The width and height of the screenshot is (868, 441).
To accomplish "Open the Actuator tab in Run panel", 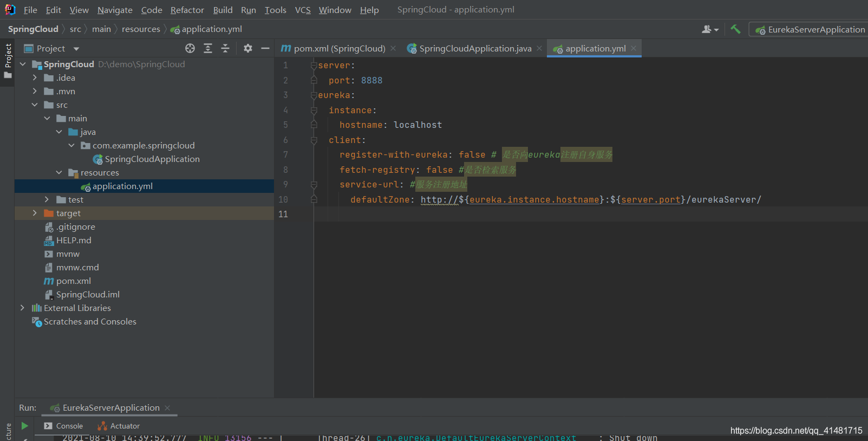I will 119,426.
